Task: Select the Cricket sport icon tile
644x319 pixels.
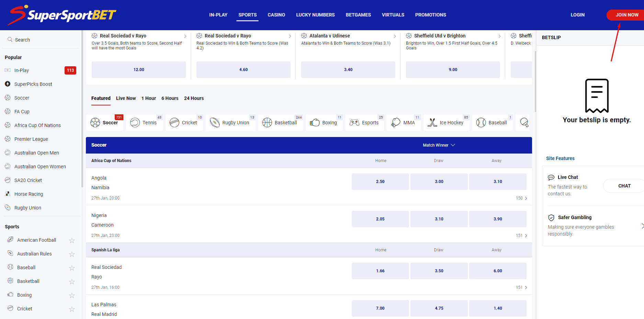Action: point(184,123)
